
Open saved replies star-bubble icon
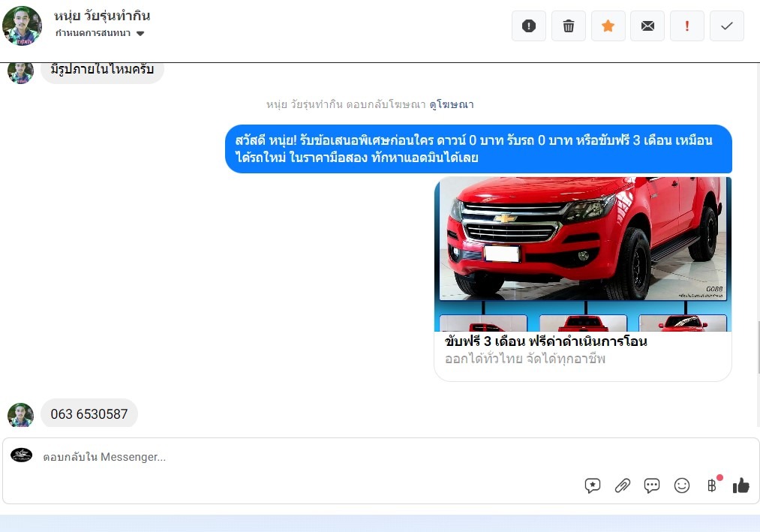(593, 485)
